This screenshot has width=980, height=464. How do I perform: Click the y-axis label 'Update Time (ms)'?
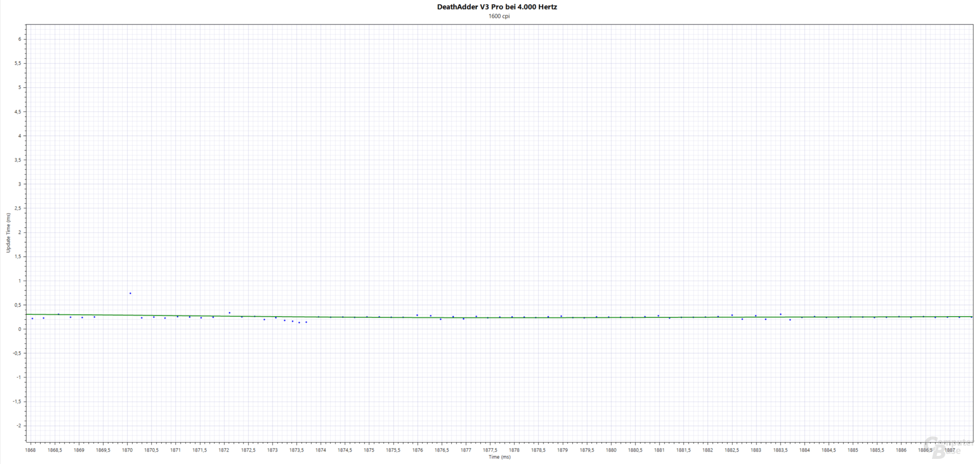[x=8, y=233]
